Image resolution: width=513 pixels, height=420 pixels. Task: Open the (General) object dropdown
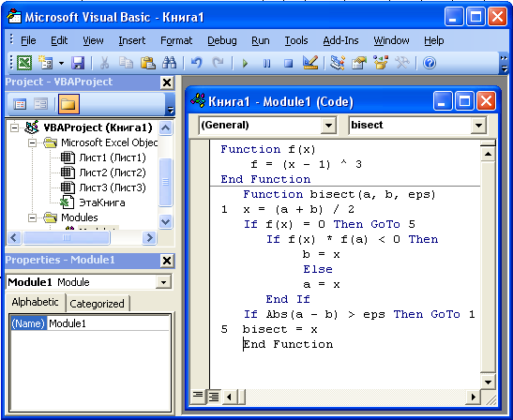click(328, 125)
